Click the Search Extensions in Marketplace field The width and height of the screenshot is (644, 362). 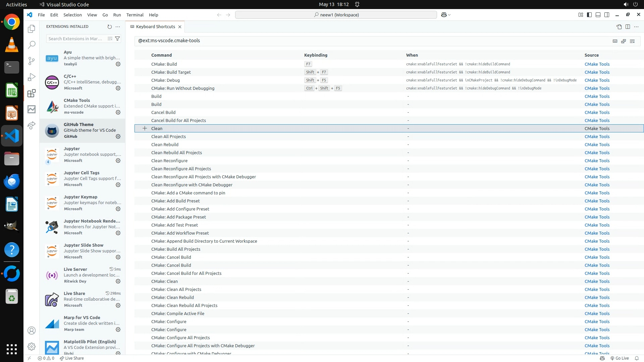coord(75,39)
